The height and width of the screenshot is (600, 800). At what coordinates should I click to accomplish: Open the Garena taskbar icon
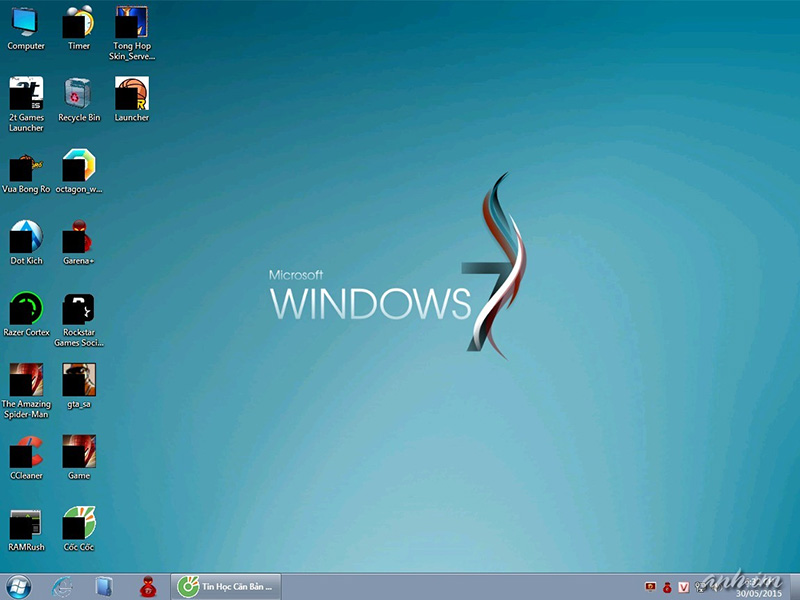coord(148,587)
